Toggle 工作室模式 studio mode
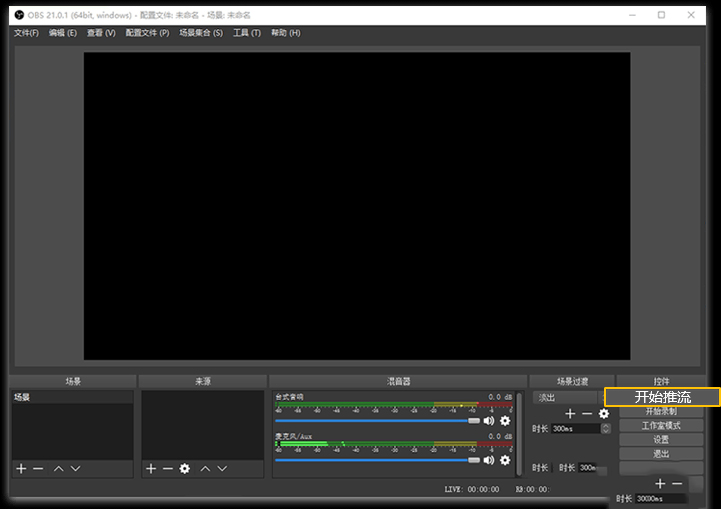721x509 pixels. pyautogui.click(x=661, y=426)
